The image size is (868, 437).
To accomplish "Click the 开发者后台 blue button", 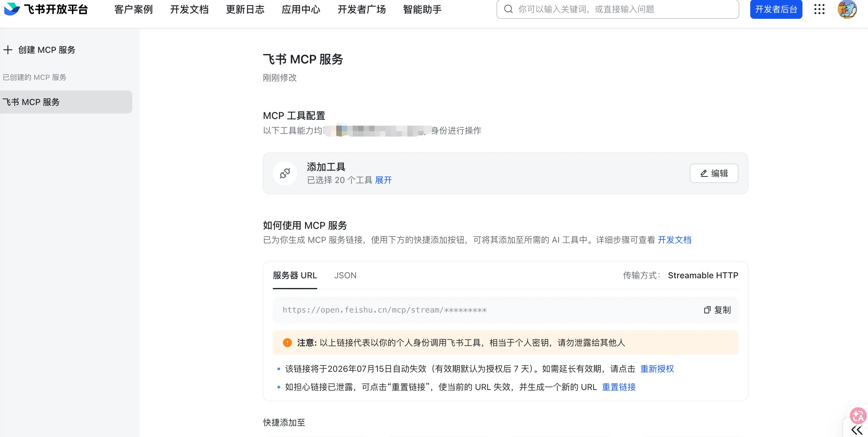I will pos(776,9).
